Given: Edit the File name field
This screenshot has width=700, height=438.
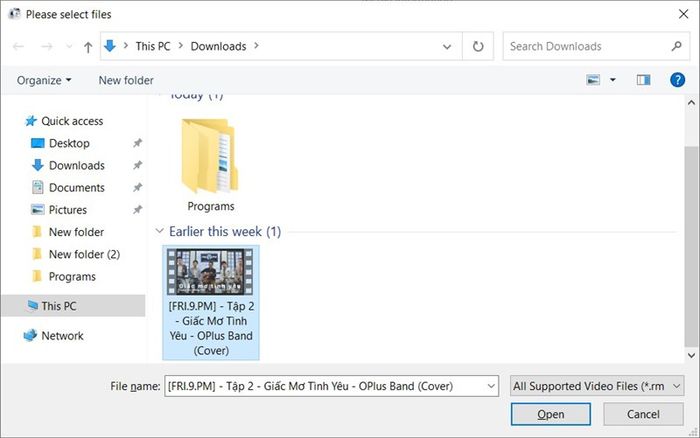Looking at the screenshot, I should click(325, 386).
